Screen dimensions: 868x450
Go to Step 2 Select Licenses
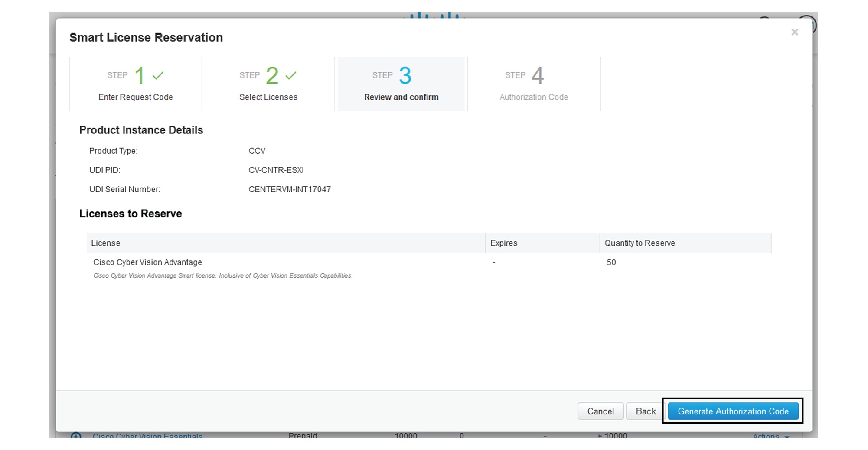268,84
